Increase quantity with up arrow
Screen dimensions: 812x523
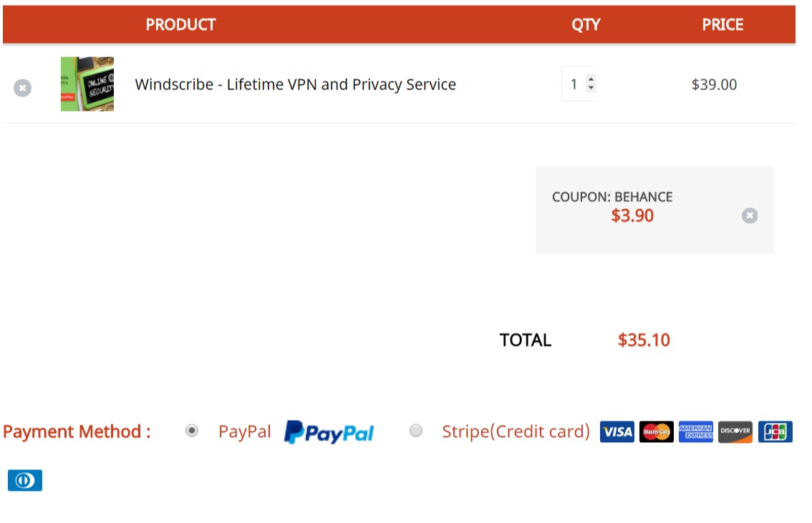coord(591,79)
